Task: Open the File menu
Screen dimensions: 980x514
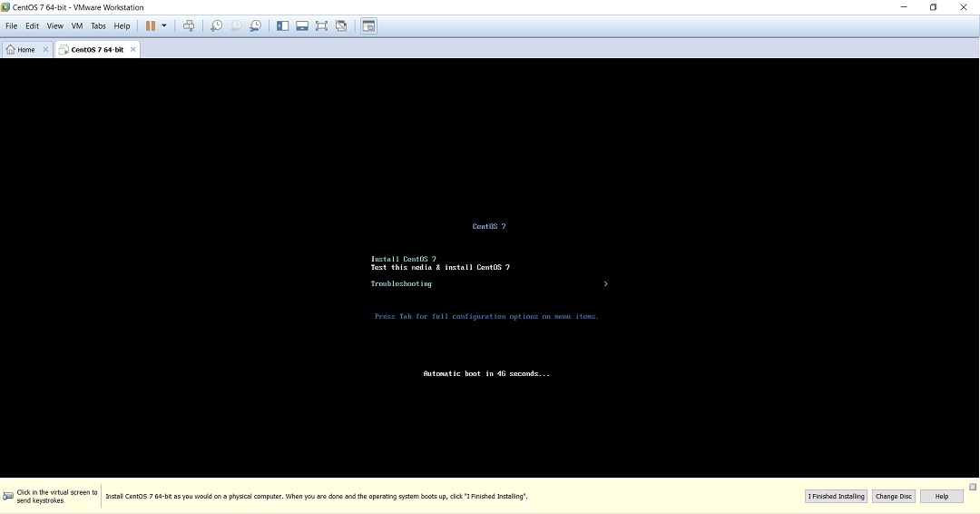Action: coord(11,25)
